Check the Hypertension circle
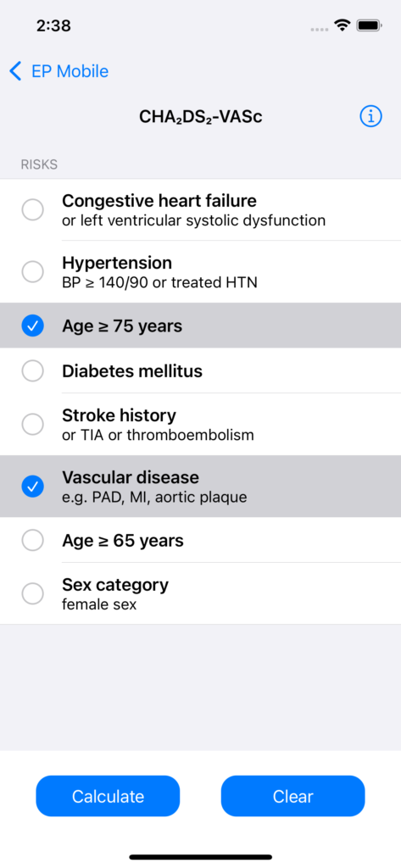The width and height of the screenshot is (401, 868). [x=33, y=272]
